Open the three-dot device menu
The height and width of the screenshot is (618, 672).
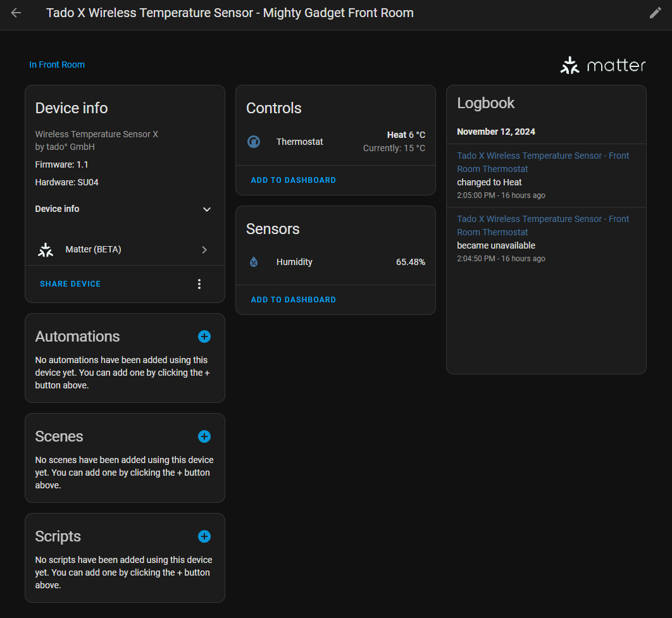199,284
